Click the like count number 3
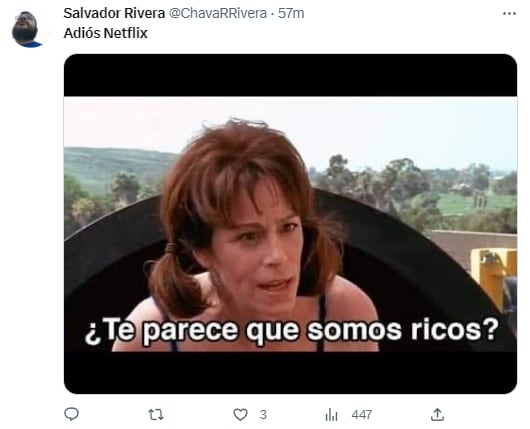The image size is (530, 429). (263, 415)
